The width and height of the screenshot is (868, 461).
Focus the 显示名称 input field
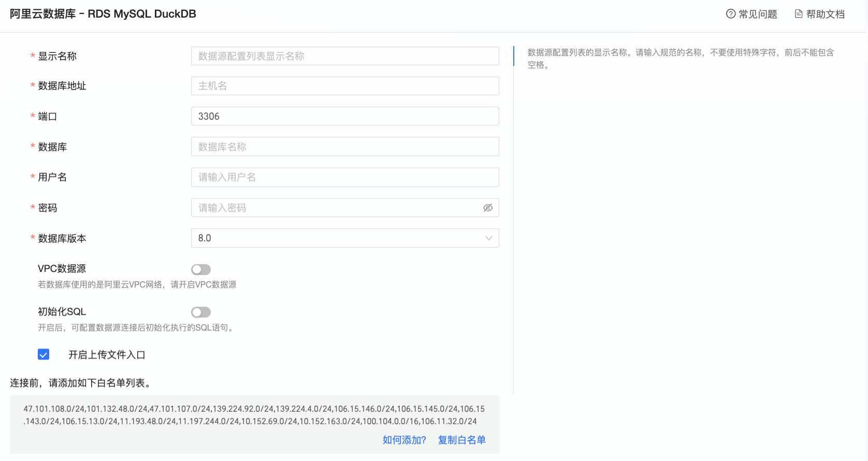click(345, 56)
